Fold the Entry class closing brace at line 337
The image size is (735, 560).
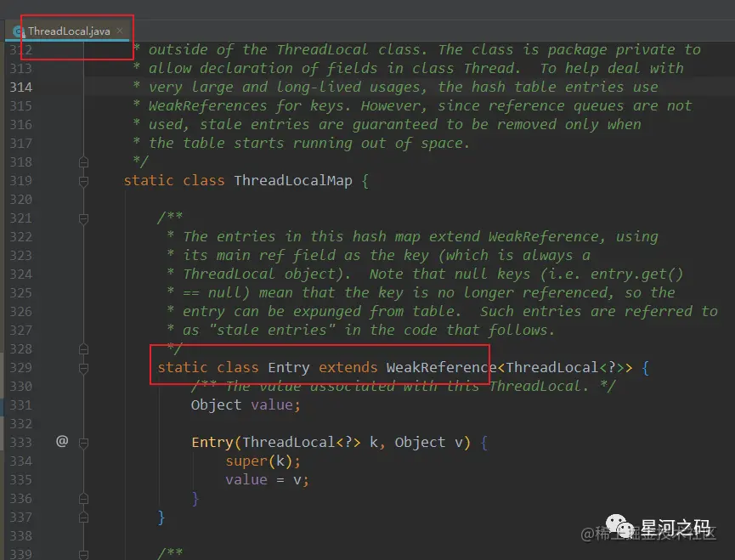[x=84, y=518]
